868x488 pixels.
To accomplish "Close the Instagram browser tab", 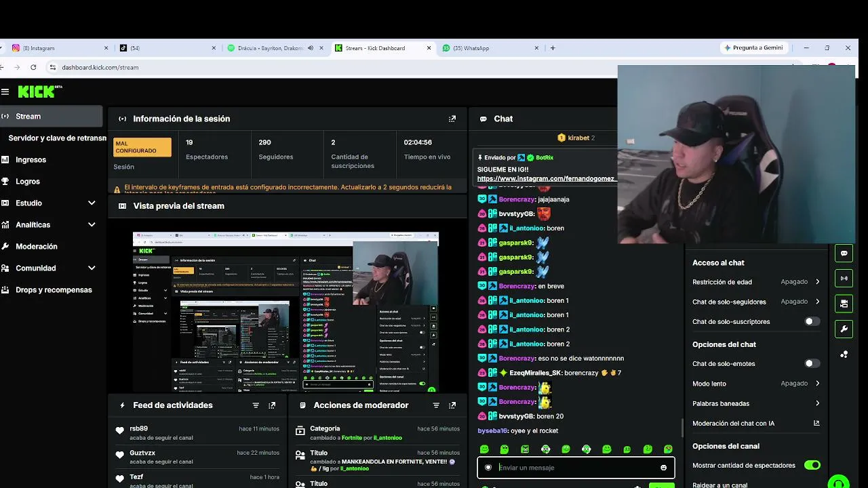I will pos(106,48).
